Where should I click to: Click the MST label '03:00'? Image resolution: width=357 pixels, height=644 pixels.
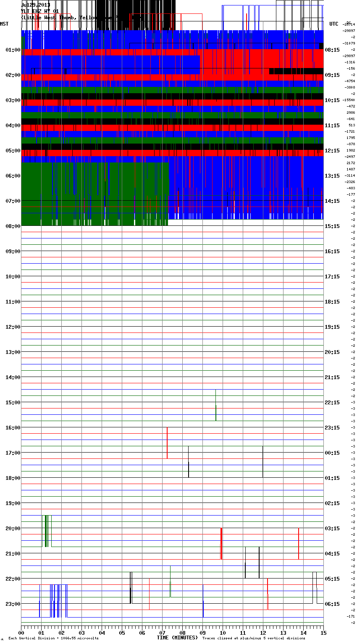click(x=13, y=100)
